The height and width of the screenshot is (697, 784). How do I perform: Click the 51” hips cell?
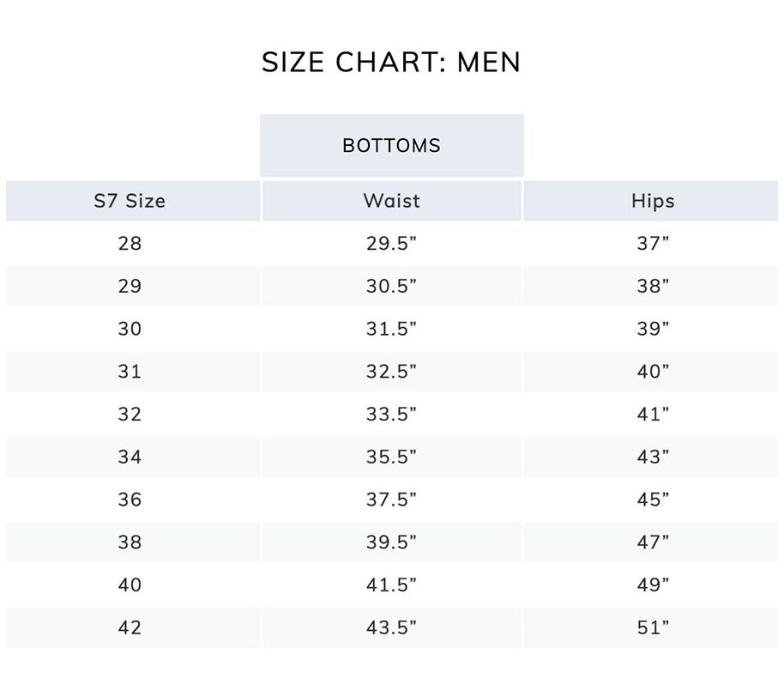click(x=653, y=627)
